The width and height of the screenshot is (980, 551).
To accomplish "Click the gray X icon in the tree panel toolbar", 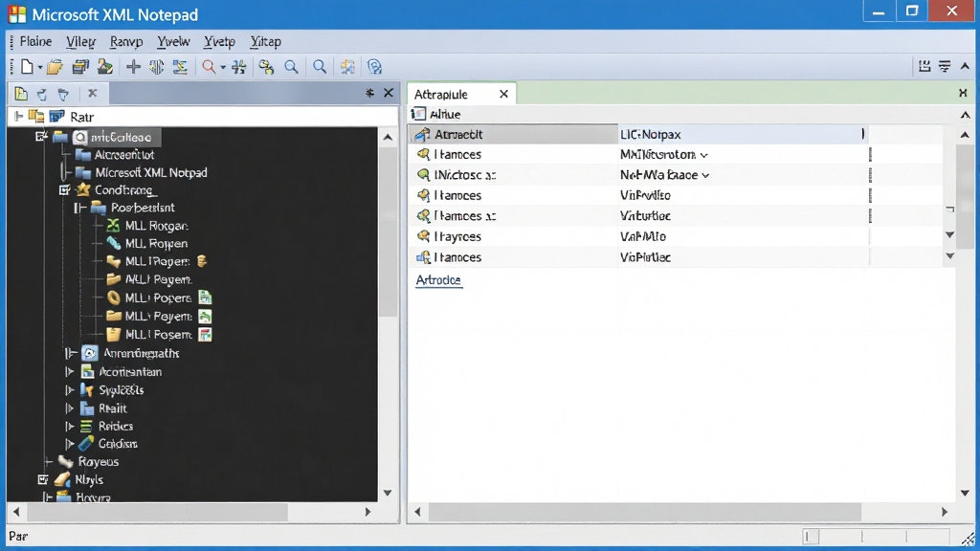I will tap(93, 93).
